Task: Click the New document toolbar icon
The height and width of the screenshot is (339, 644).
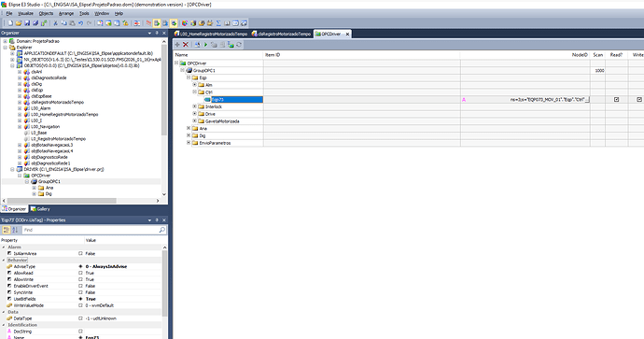Action: [10, 23]
